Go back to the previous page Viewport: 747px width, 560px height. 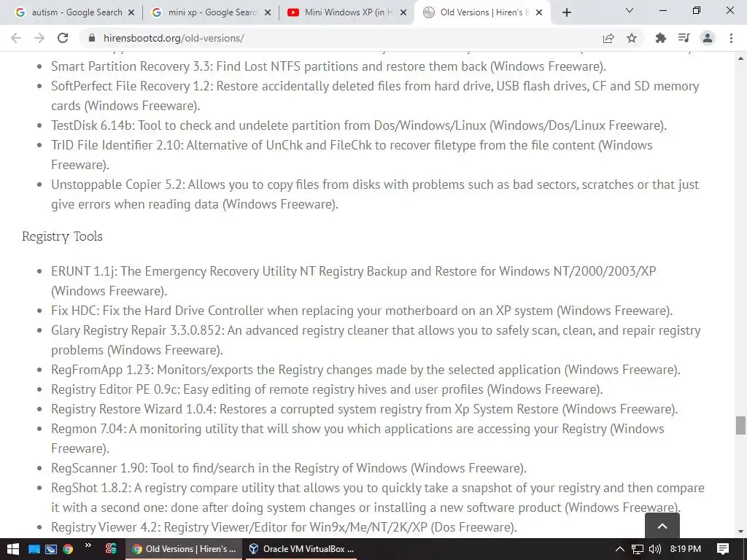point(16,38)
